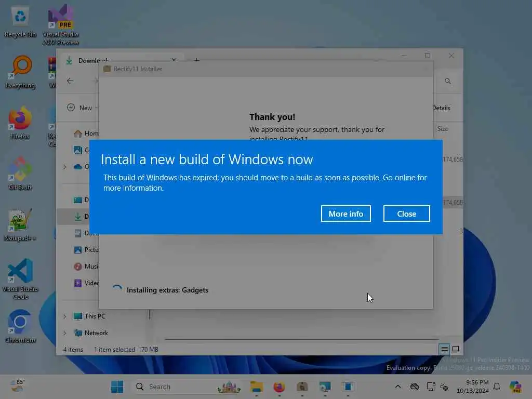Open Copilot Preview from the taskbar
This screenshot has width=532, height=399.
click(x=515, y=387)
